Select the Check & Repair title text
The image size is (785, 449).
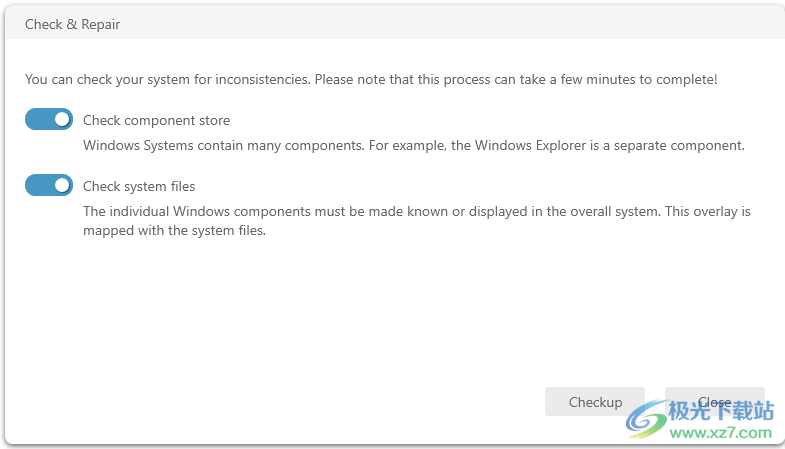point(73,24)
